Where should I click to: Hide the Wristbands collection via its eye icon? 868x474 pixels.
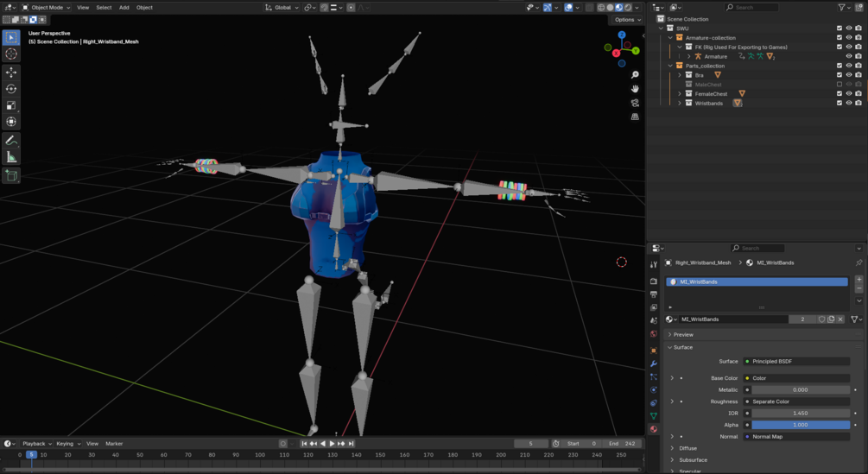click(849, 103)
